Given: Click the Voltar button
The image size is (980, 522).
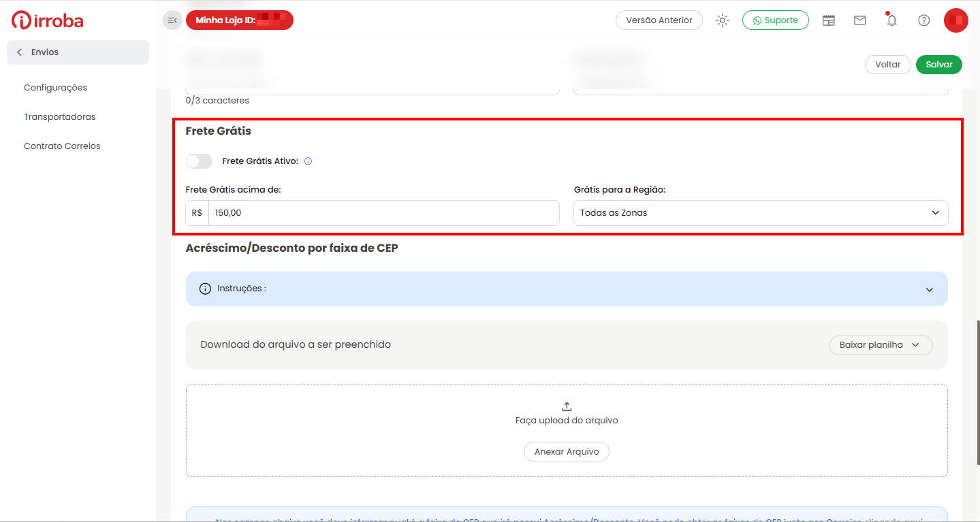Looking at the screenshot, I should coord(888,65).
